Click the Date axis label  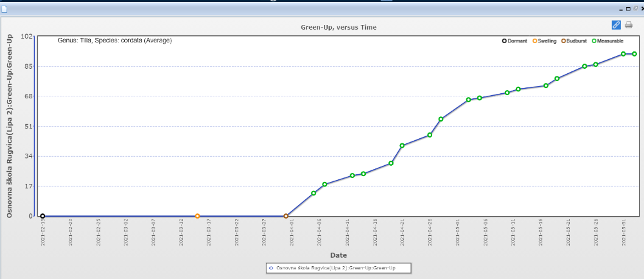(x=339, y=255)
